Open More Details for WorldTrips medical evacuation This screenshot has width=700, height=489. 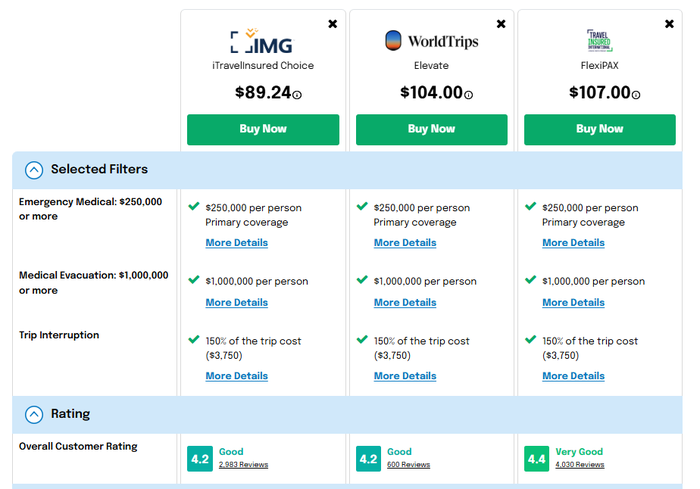tap(405, 302)
